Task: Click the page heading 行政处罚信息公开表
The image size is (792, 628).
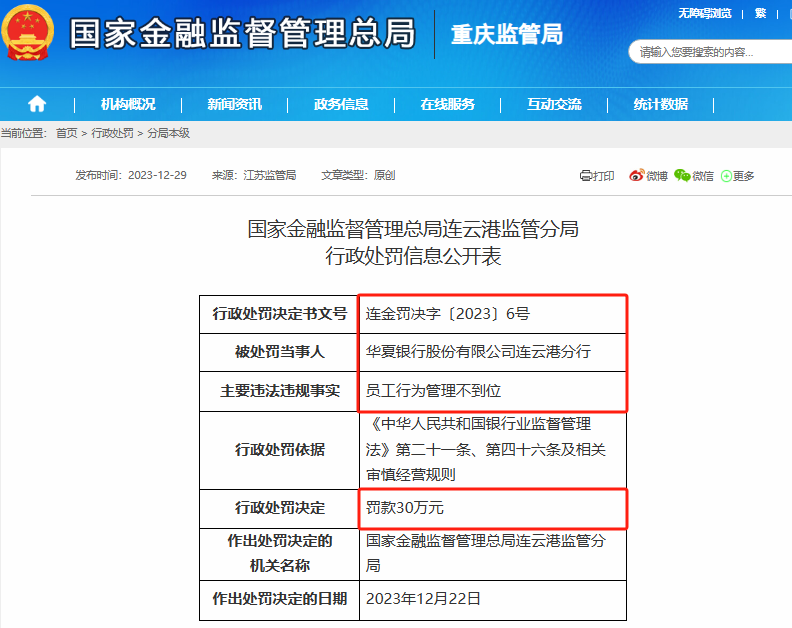Action: [x=413, y=256]
